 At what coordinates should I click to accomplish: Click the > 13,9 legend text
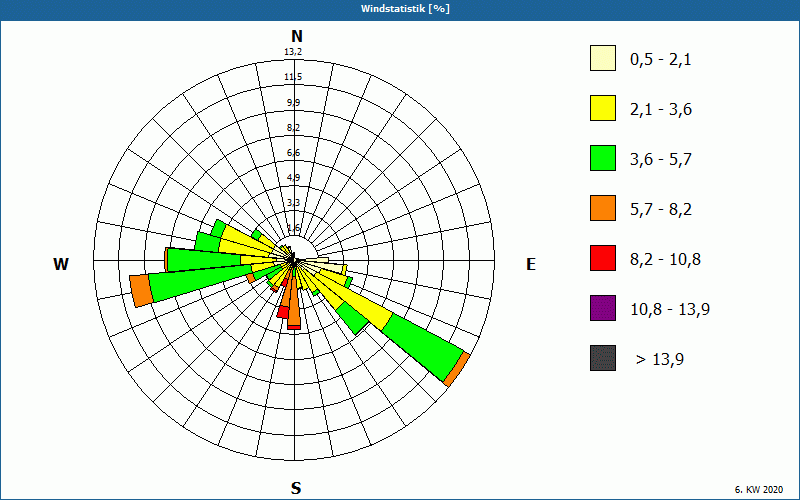pyautogui.click(x=660, y=360)
